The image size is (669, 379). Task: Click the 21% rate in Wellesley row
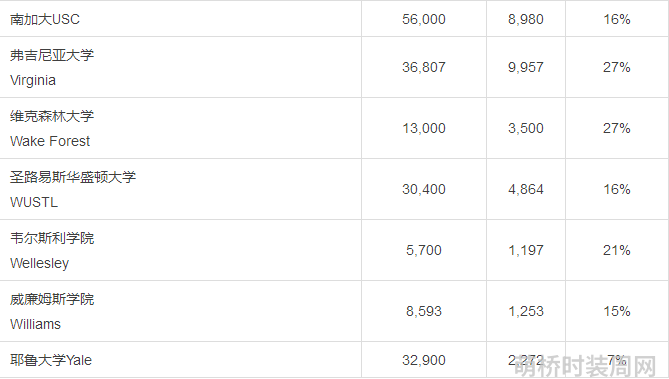tap(617, 250)
